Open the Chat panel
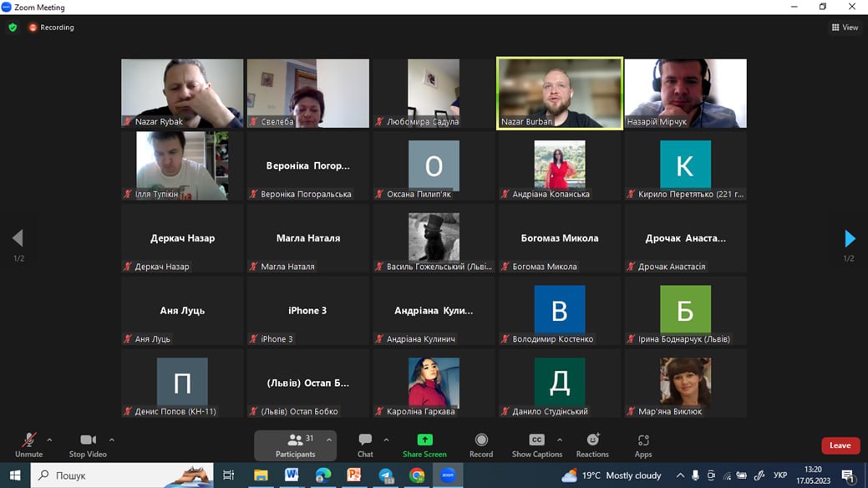868x488 pixels. tap(365, 445)
